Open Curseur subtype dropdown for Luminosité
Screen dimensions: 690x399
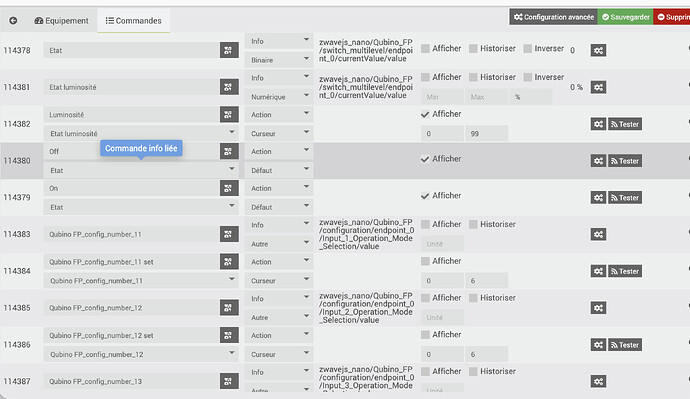279,133
